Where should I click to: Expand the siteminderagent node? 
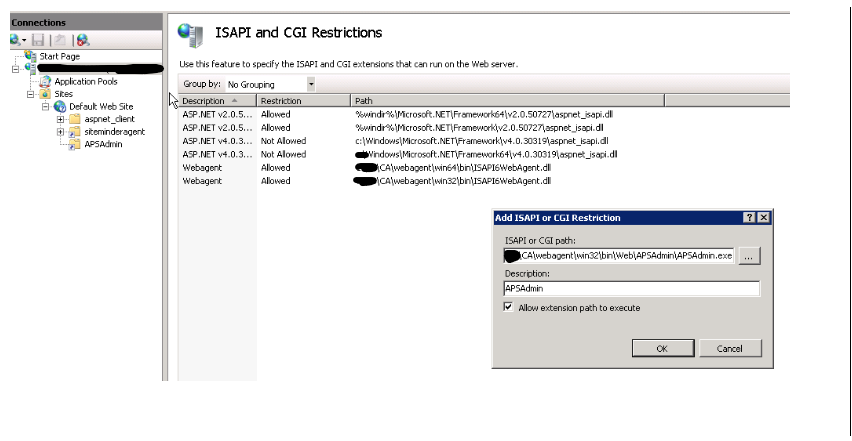(x=60, y=131)
